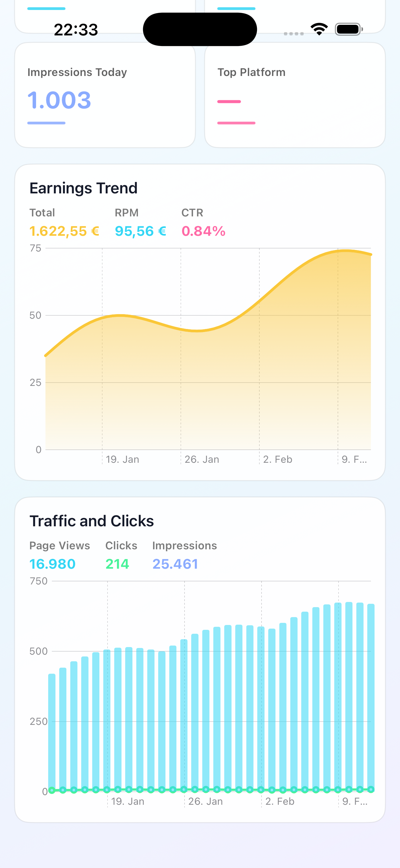
Task: Tap the CTR percentage 0.84%
Action: click(x=203, y=231)
